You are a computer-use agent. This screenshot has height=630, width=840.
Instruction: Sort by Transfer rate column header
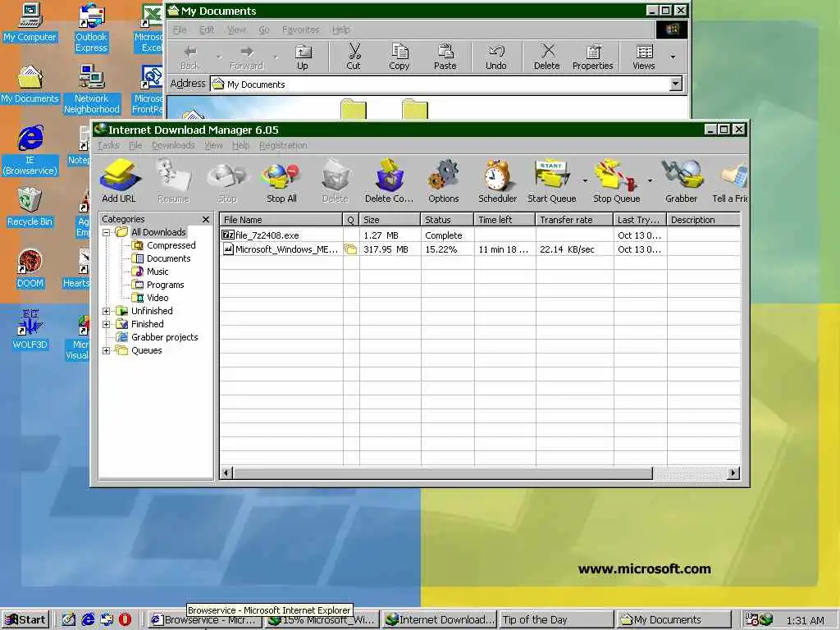pyautogui.click(x=574, y=220)
